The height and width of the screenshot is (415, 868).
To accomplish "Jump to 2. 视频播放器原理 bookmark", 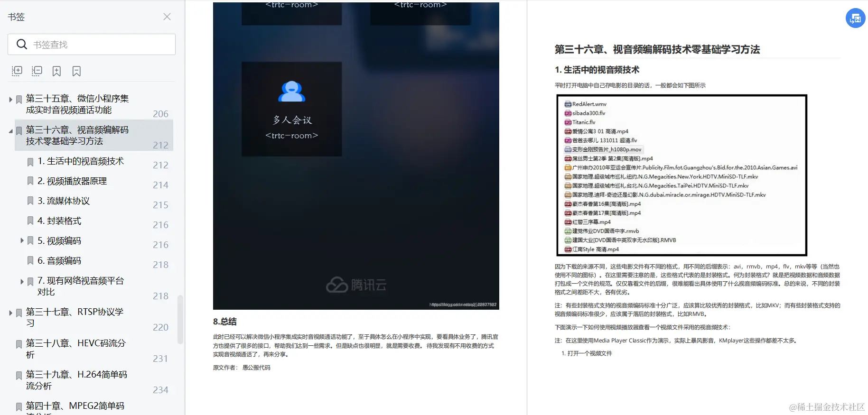I will pos(72,181).
